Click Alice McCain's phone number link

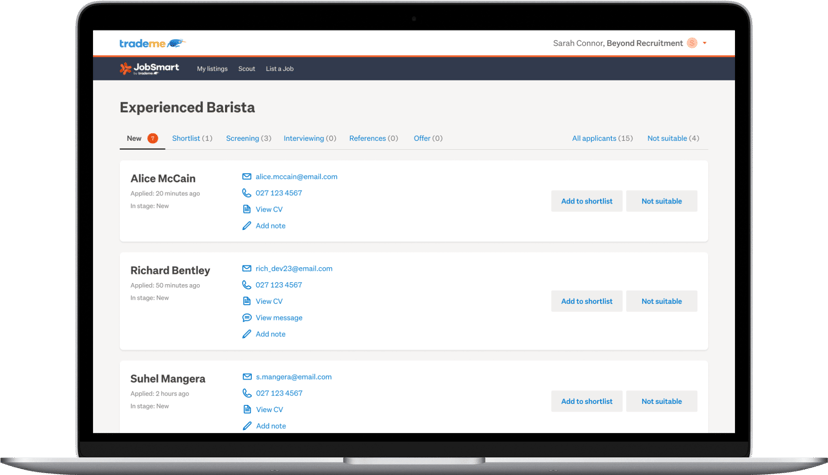279,193
